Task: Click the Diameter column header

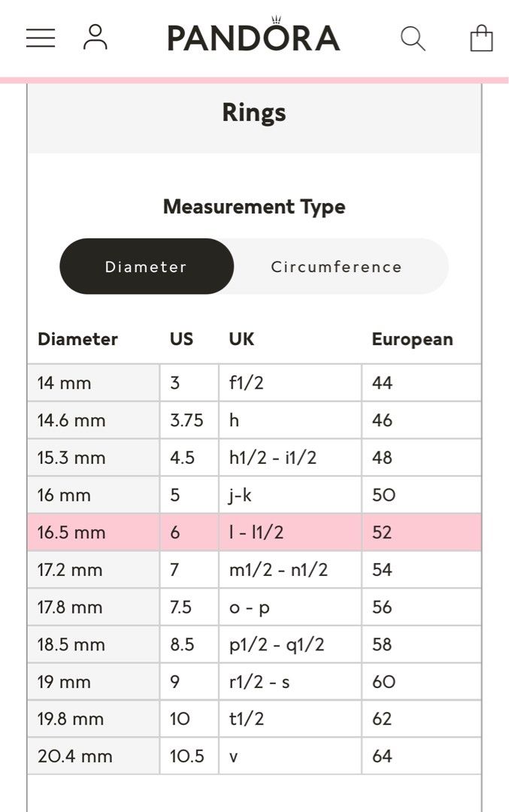Action: click(77, 339)
